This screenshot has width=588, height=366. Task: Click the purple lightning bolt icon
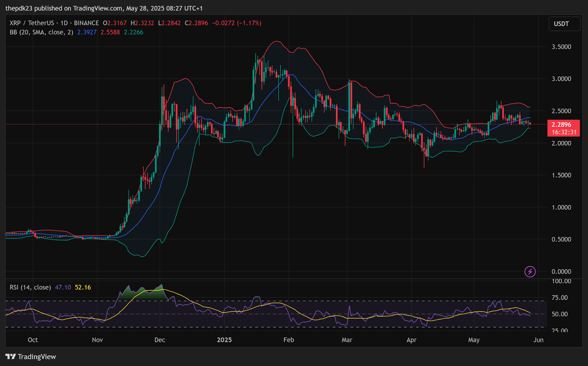530,271
